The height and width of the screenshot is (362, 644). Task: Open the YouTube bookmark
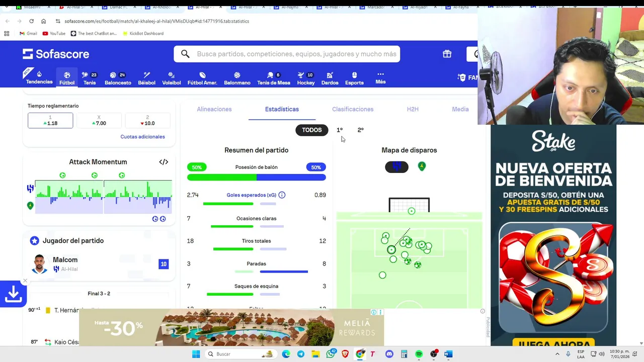pyautogui.click(x=54, y=33)
